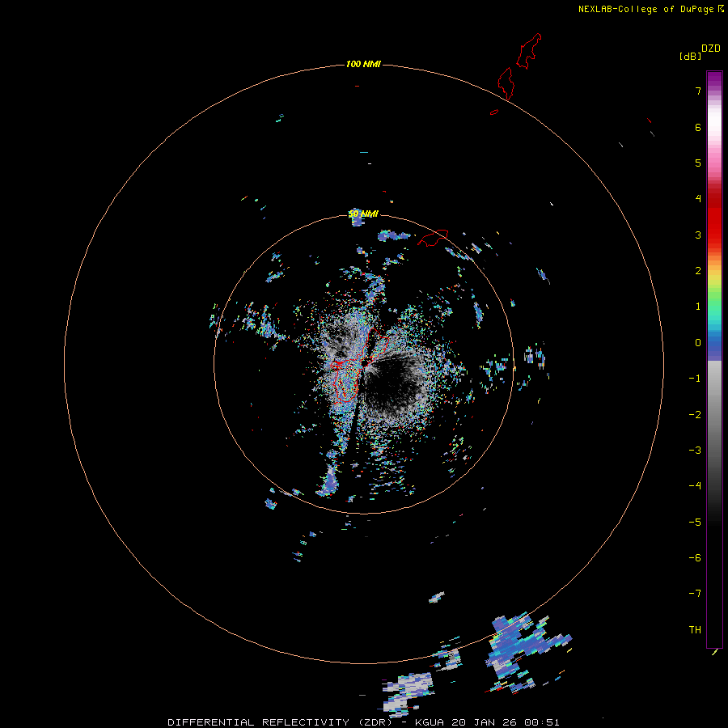Image resolution: width=728 pixels, height=728 pixels.
Task: Click the red band of the color bar
Action: (714, 218)
